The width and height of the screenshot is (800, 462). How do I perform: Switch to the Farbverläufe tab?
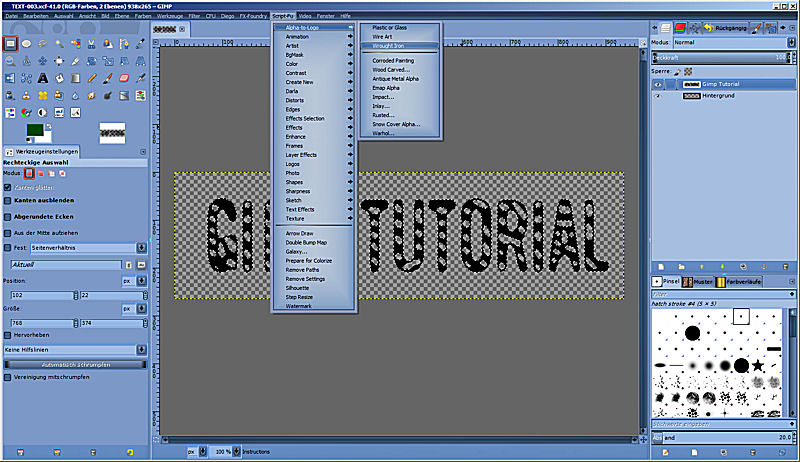click(738, 281)
